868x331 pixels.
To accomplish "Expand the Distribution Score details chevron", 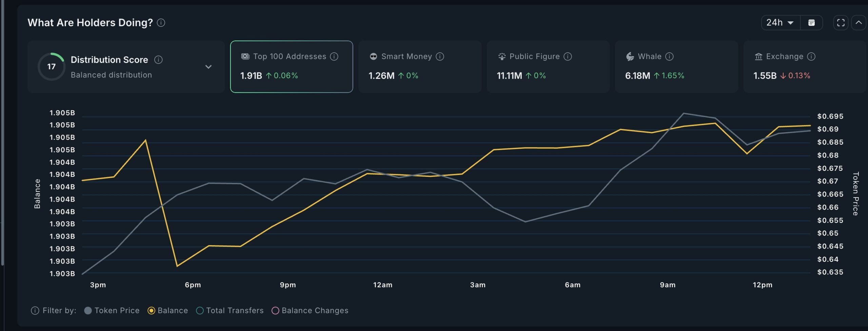I will [209, 67].
